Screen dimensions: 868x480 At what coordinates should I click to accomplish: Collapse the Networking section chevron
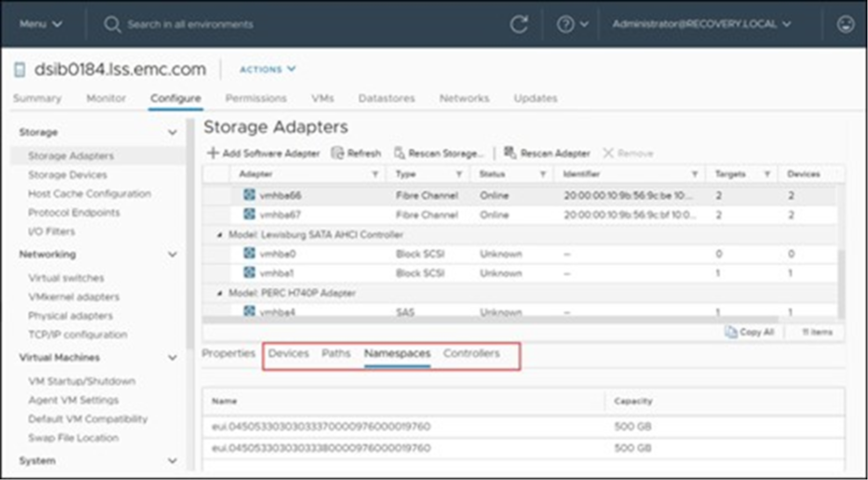172,254
